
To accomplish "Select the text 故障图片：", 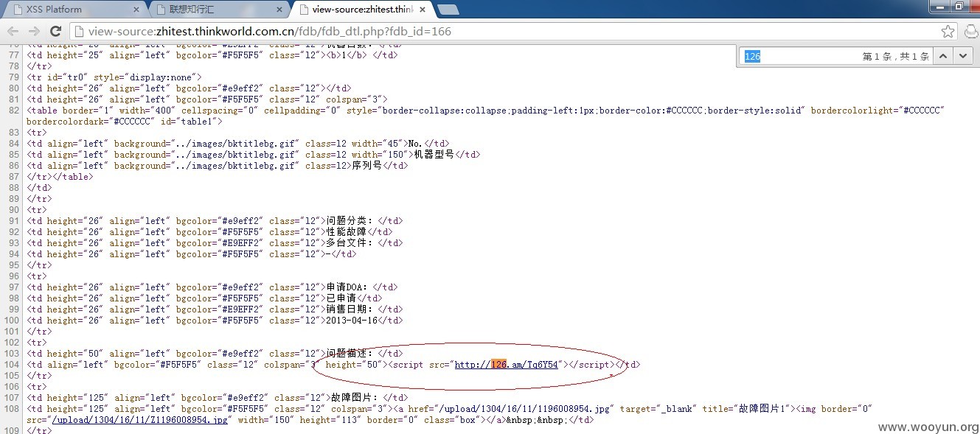I will pyautogui.click(x=357, y=398).
